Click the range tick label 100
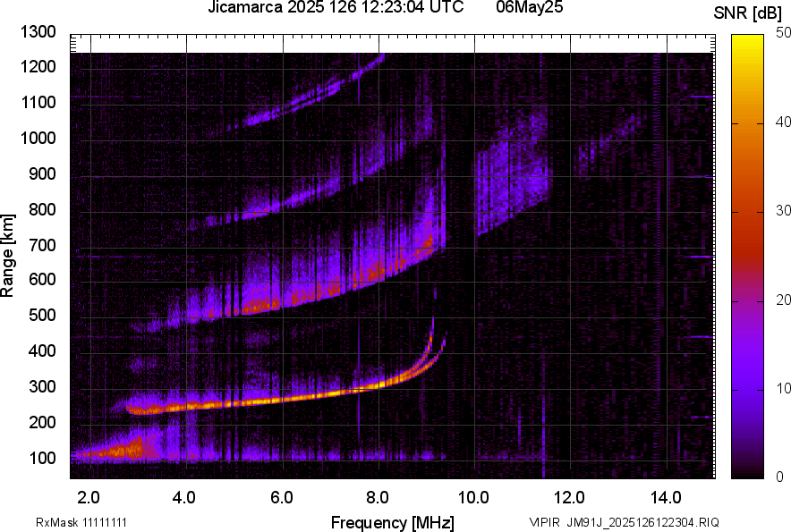The image size is (791, 532). click(x=42, y=458)
